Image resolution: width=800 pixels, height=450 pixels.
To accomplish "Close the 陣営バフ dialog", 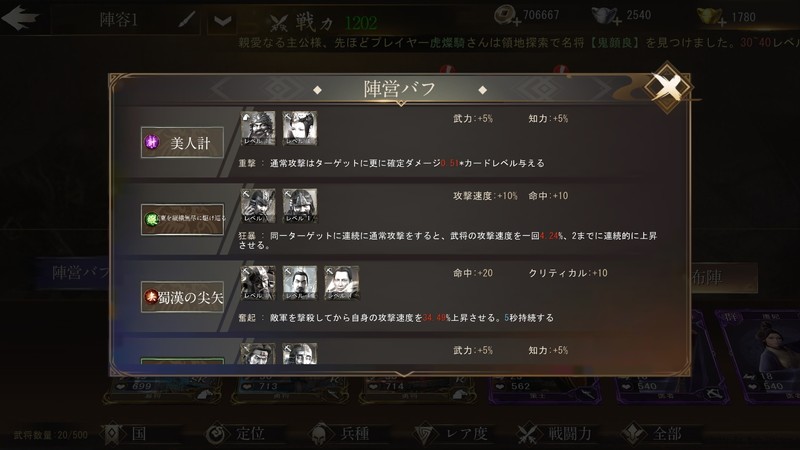I will [x=668, y=87].
